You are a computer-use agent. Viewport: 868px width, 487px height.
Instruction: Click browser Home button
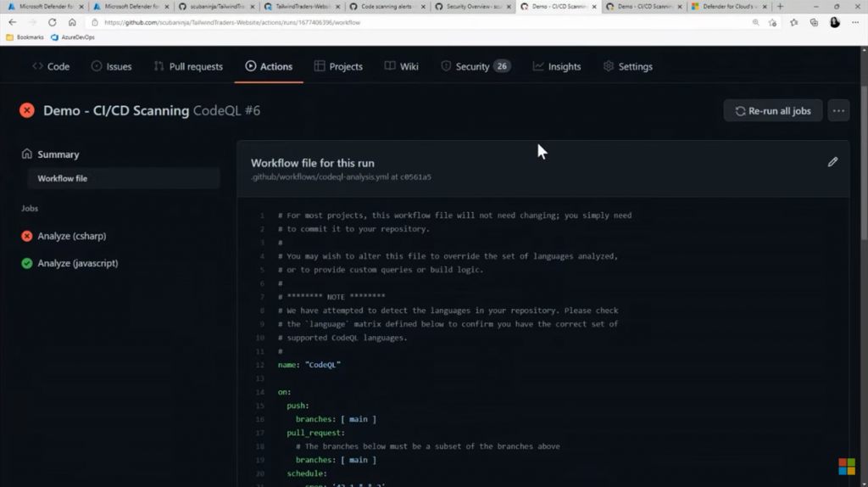[72, 22]
